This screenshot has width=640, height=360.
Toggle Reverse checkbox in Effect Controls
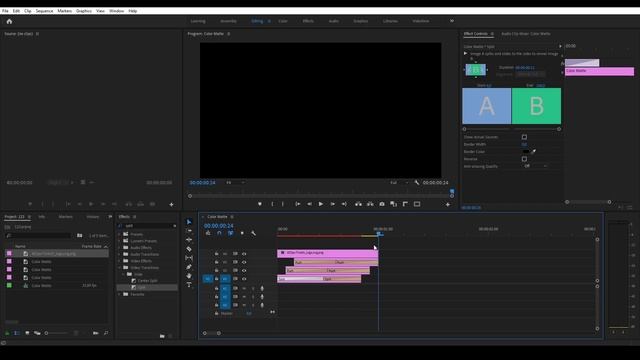[x=524, y=159]
